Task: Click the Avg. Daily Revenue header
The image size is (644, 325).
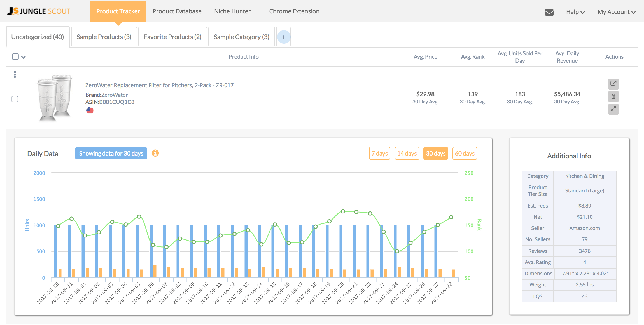Action: (567, 57)
